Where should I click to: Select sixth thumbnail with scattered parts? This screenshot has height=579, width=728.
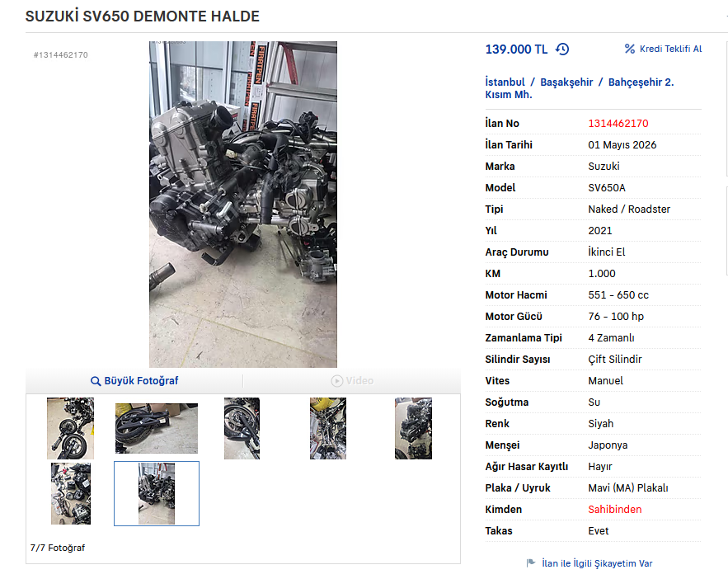click(71, 493)
